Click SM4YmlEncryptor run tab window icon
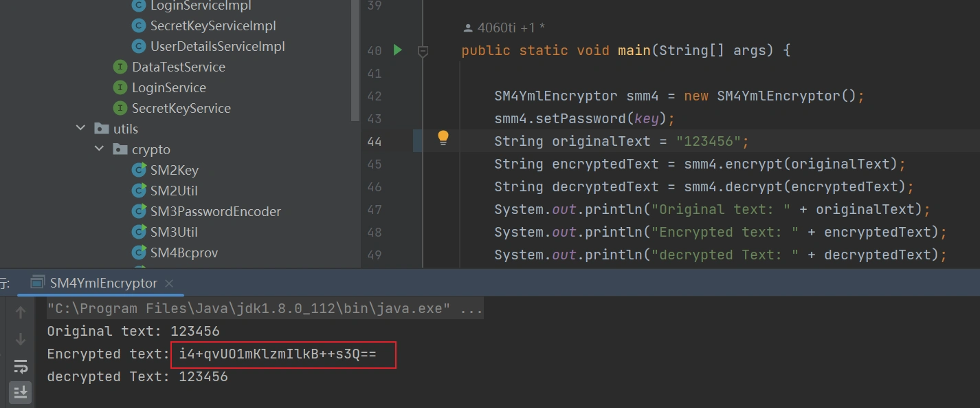Image resolution: width=980 pixels, height=408 pixels. [38, 283]
